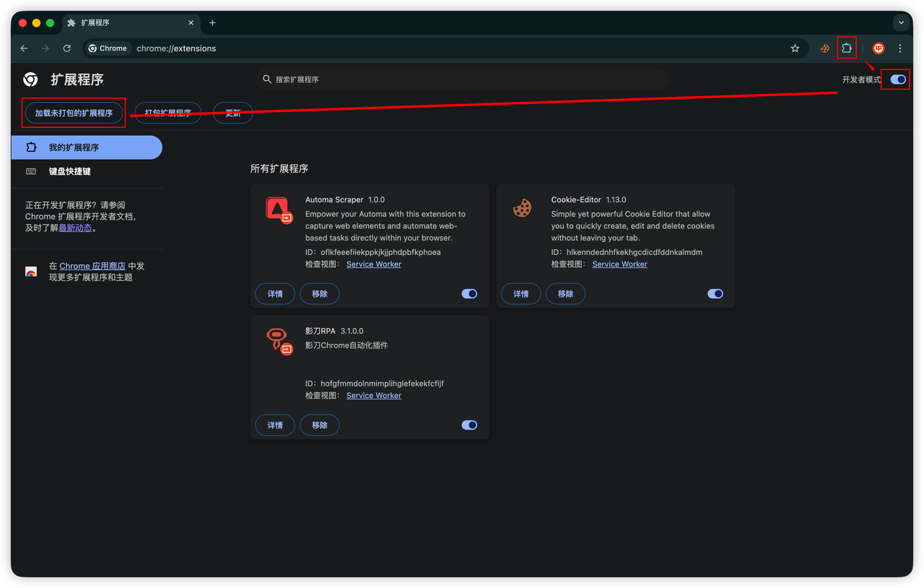Bookmark this page with the star icon

(x=795, y=48)
